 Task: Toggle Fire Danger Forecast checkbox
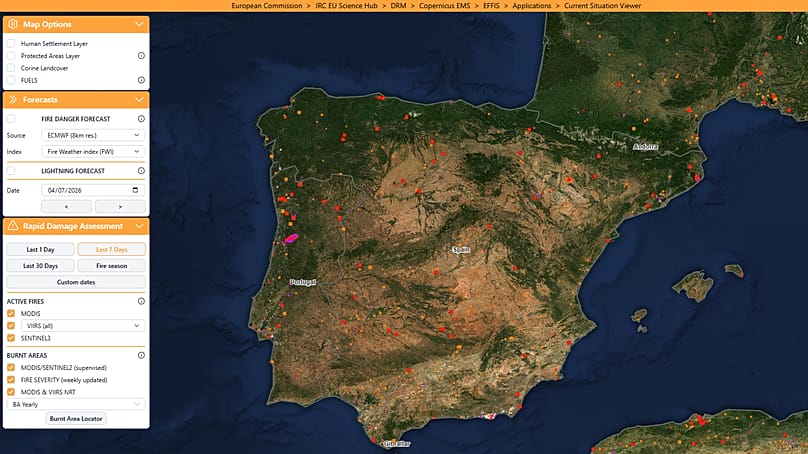point(11,119)
